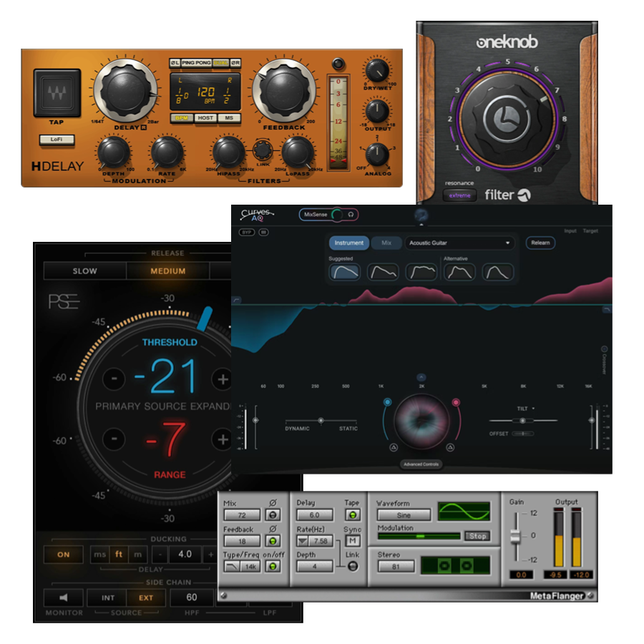Click the large DELAY knob in H-Delay
644x644 pixels.
125,91
